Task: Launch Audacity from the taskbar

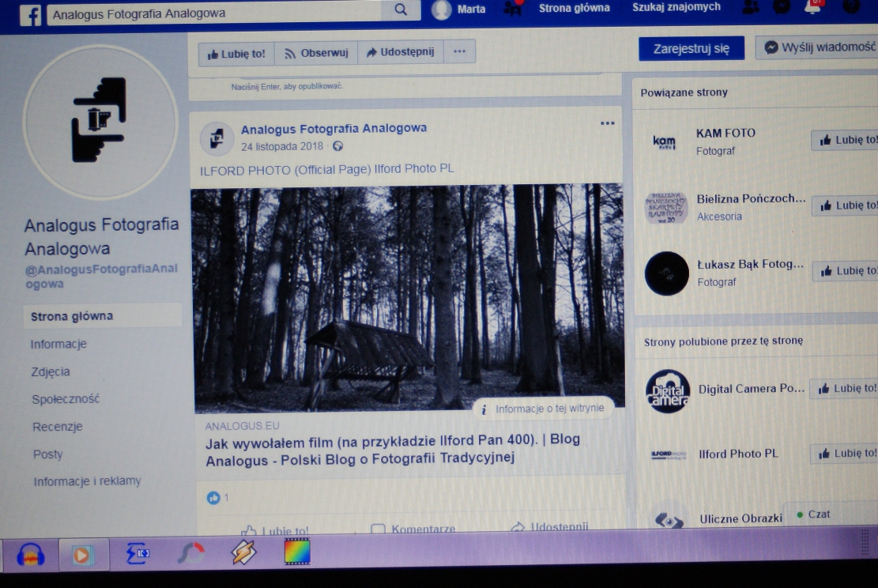Action: [x=30, y=554]
